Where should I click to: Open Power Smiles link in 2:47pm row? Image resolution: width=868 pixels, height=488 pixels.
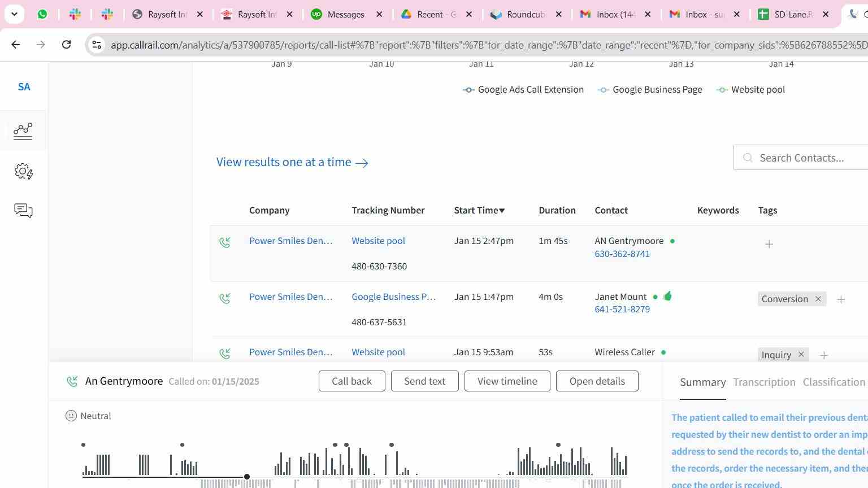[290, 241]
